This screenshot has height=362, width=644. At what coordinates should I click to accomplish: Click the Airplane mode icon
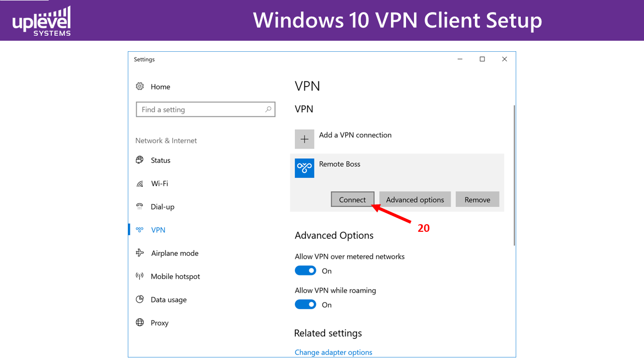pyautogui.click(x=140, y=253)
